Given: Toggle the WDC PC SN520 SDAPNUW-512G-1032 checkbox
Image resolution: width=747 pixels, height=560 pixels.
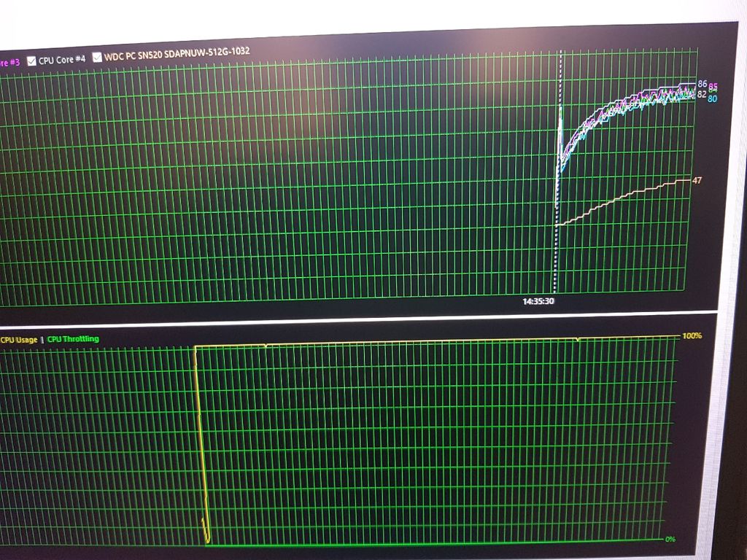Looking at the screenshot, I should click(97, 57).
